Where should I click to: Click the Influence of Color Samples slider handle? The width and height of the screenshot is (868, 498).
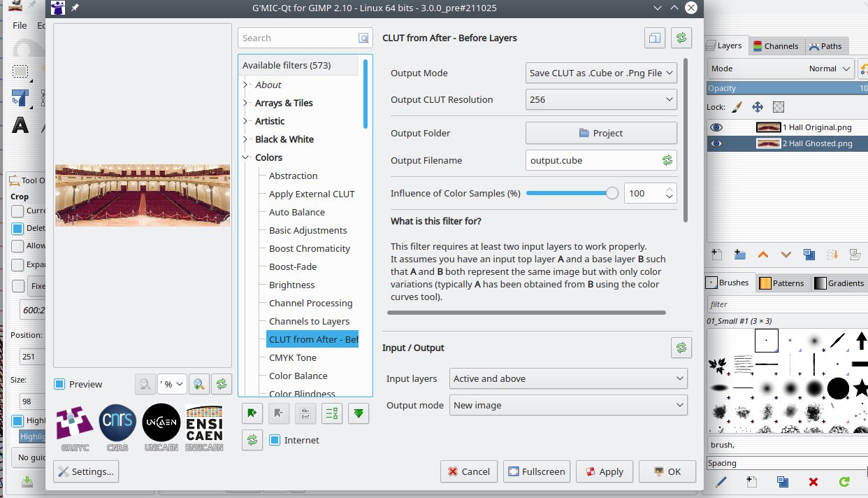[612, 194]
